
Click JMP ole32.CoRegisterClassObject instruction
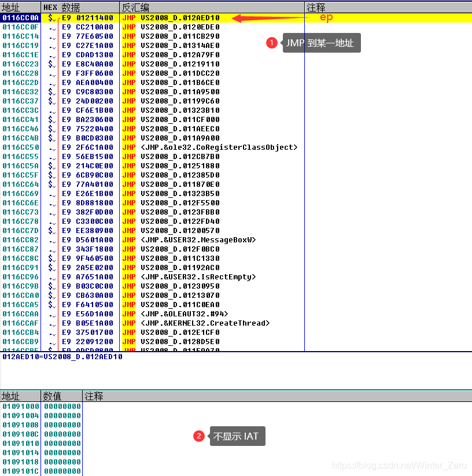click(x=210, y=147)
